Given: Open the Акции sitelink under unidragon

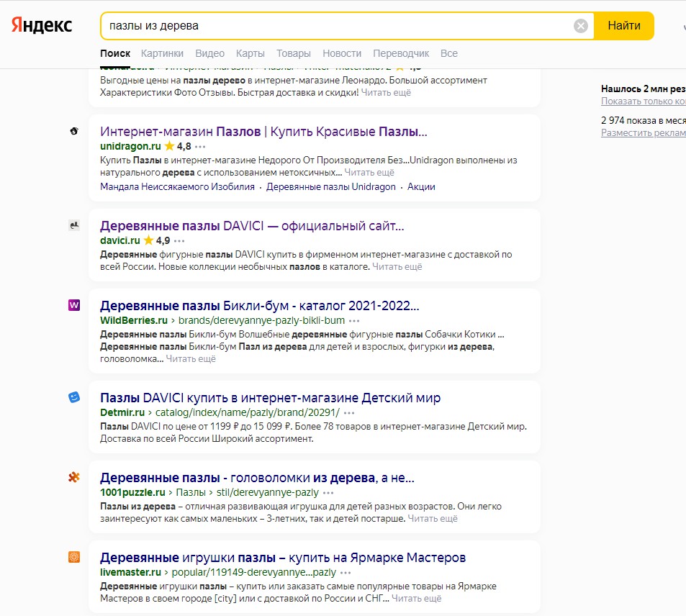Looking at the screenshot, I should (x=421, y=187).
